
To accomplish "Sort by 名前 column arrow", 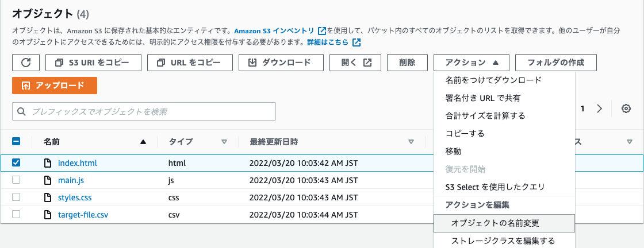I will [x=143, y=142].
